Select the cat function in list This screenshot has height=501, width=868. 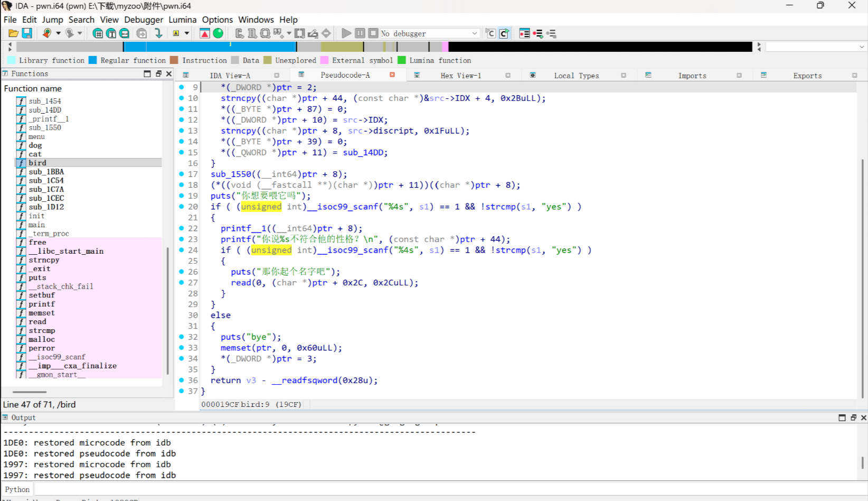click(x=35, y=154)
